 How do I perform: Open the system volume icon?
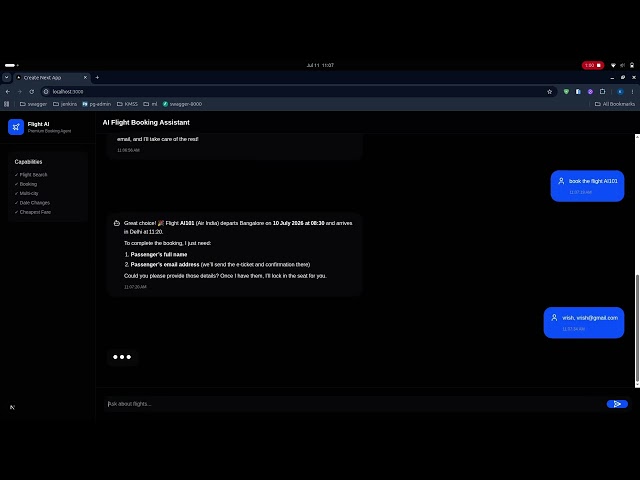[622, 65]
